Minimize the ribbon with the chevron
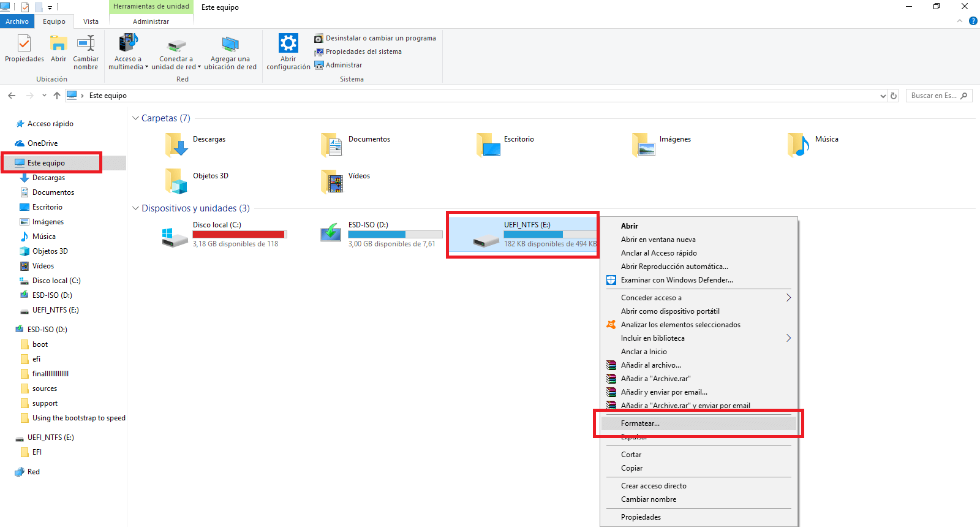 [960, 21]
